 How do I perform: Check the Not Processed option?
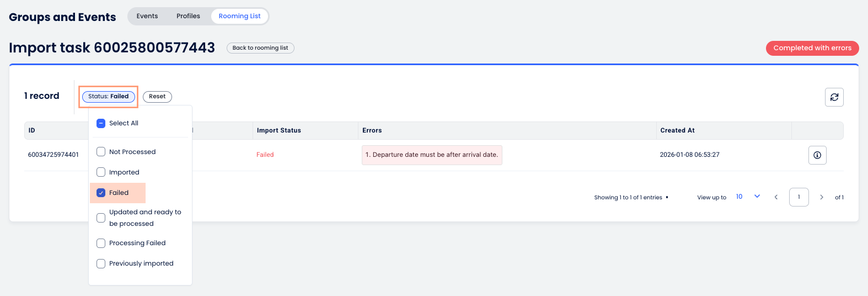[101, 152]
